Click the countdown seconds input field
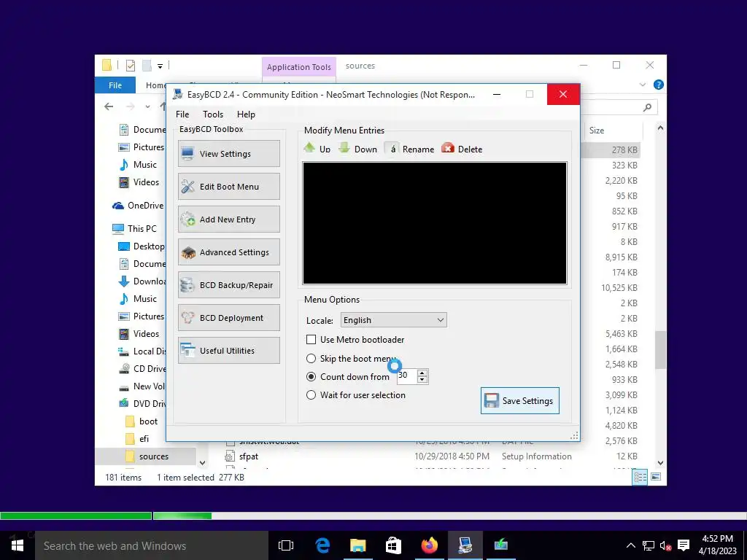Screen dimensions: 747x560 (407, 376)
